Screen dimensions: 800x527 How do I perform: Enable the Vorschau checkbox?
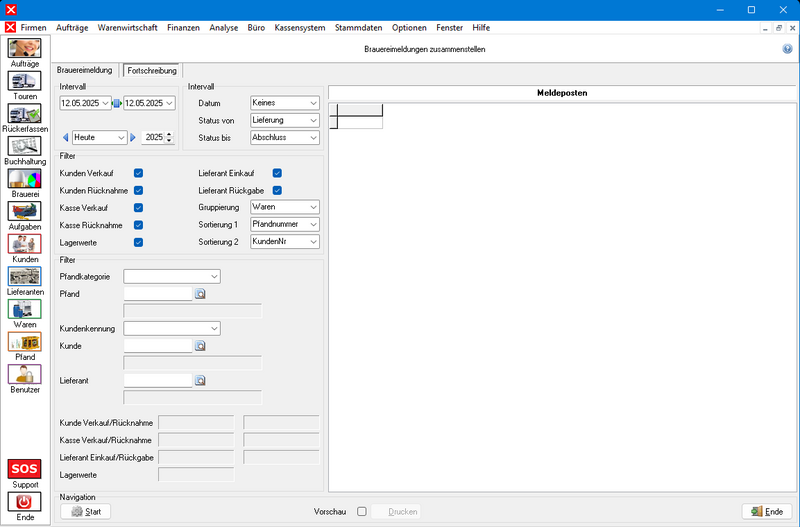pos(362,511)
